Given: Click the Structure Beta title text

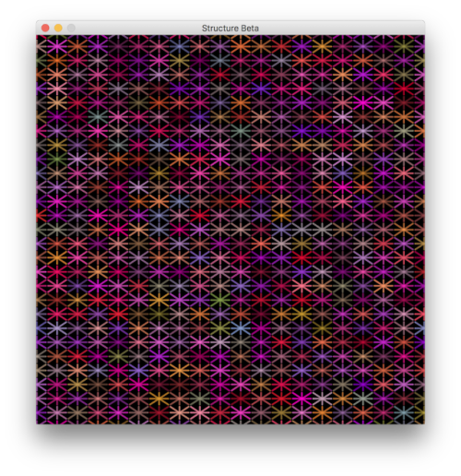Looking at the screenshot, I should [230, 29].
